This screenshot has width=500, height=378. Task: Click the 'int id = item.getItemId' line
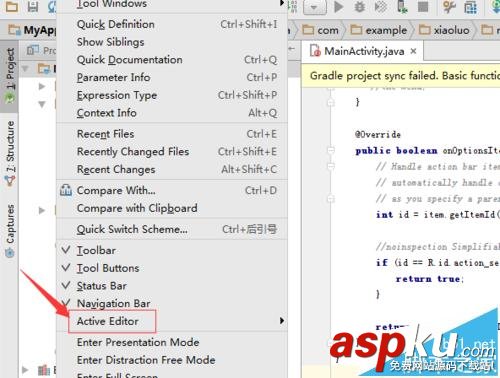[438, 214]
